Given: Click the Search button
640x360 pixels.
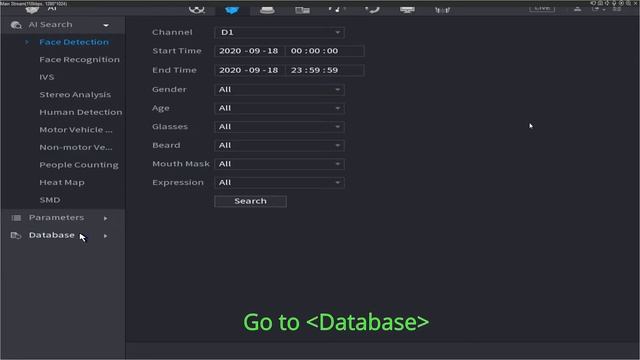Looking at the screenshot, I should tap(250, 201).
